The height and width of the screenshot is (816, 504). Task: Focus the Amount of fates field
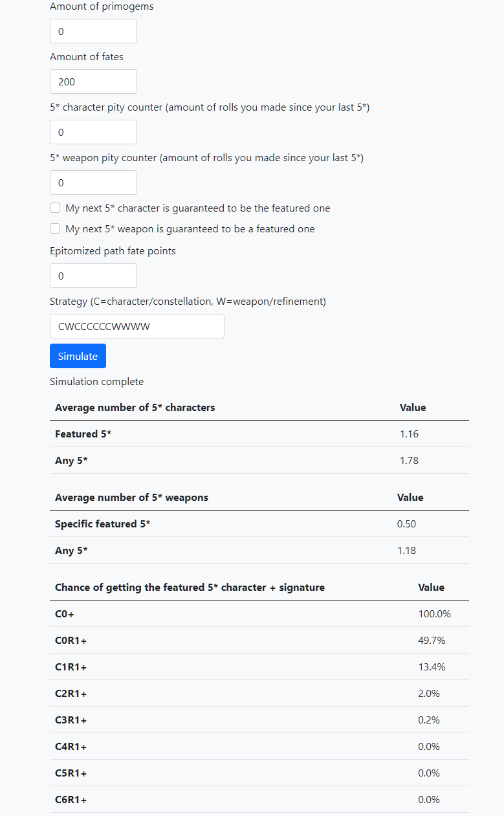tap(93, 82)
